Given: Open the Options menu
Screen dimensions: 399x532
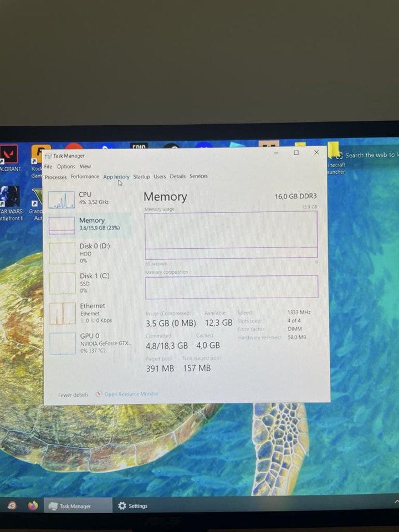Looking at the screenshot, I should click(x=66, y=167).
